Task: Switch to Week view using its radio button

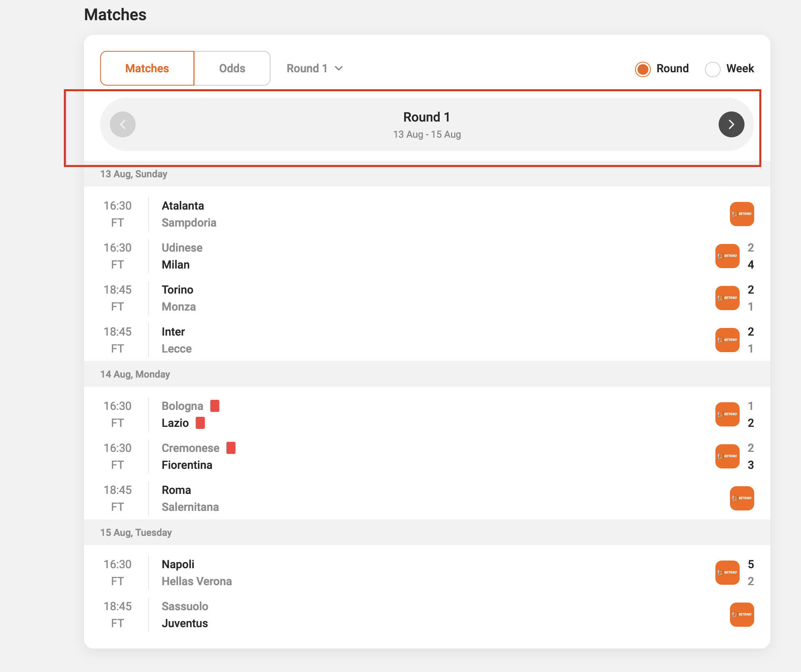Action: [x=713, y=69]
